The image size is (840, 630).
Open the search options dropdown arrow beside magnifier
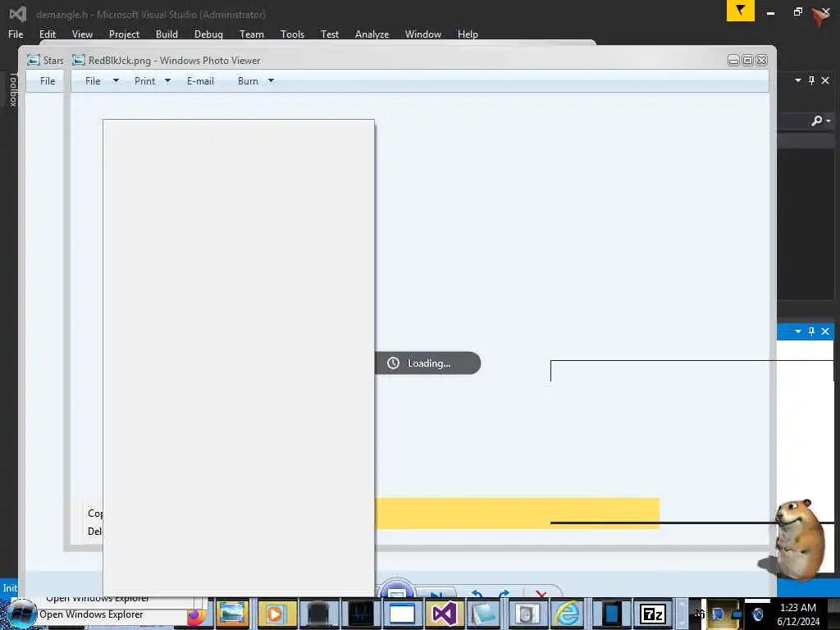[829, 121]
